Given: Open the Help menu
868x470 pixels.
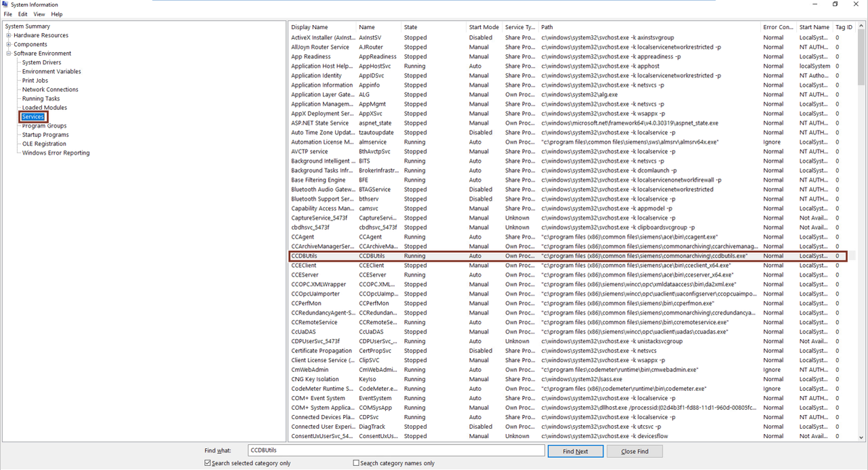Looking at the screenshot, I should click(x=57, y=14).
